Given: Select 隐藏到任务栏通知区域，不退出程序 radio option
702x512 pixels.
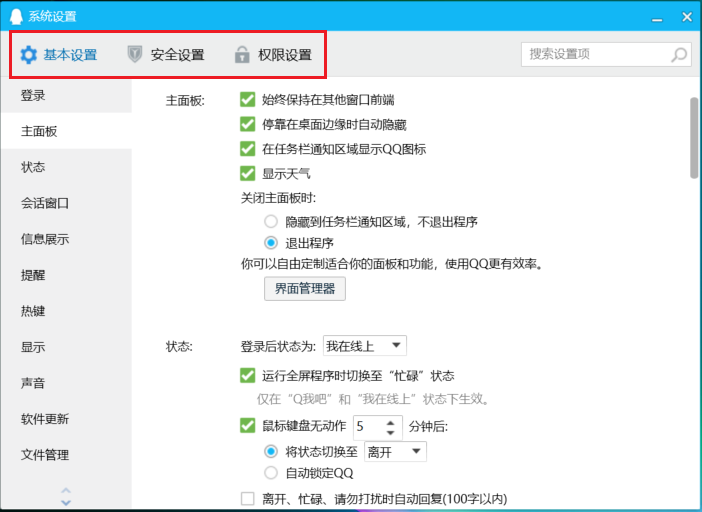Looking at the screenshot, I should 271,222.
